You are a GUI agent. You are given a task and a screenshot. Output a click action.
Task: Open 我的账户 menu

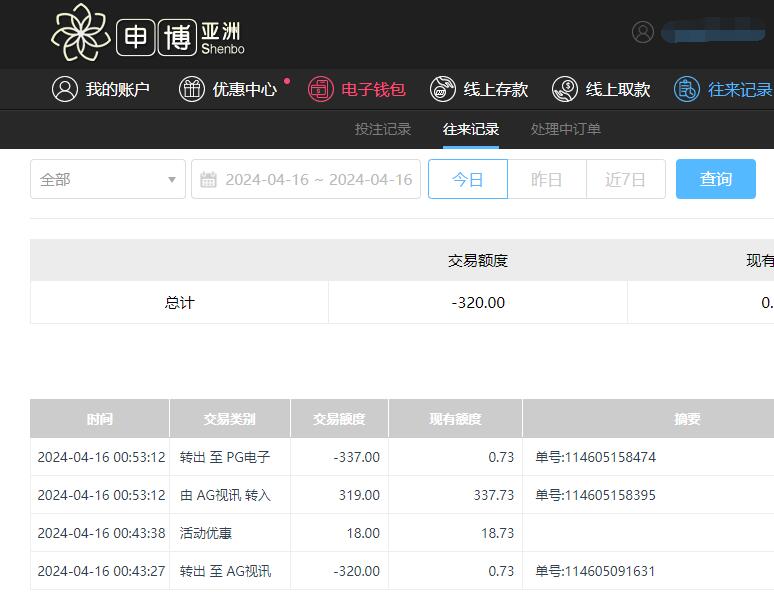point(101,89)
